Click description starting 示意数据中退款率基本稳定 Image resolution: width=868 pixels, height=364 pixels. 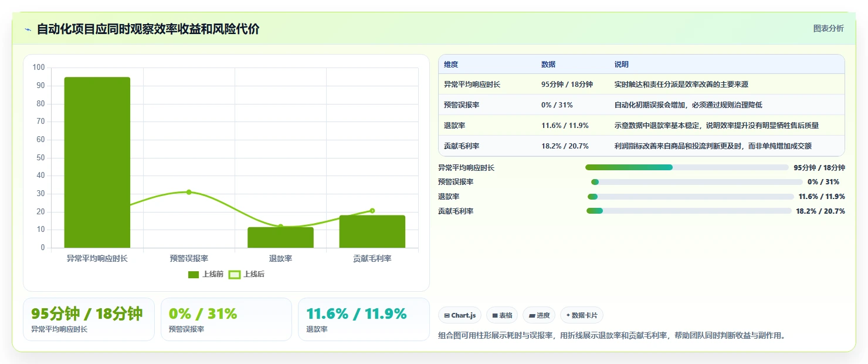pyautogui.click(x=717, y=126)
